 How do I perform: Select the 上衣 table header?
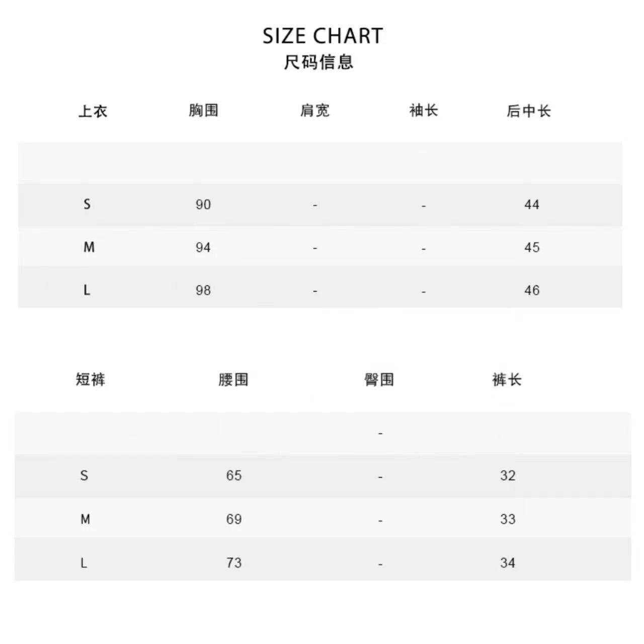tap(93, 111)
